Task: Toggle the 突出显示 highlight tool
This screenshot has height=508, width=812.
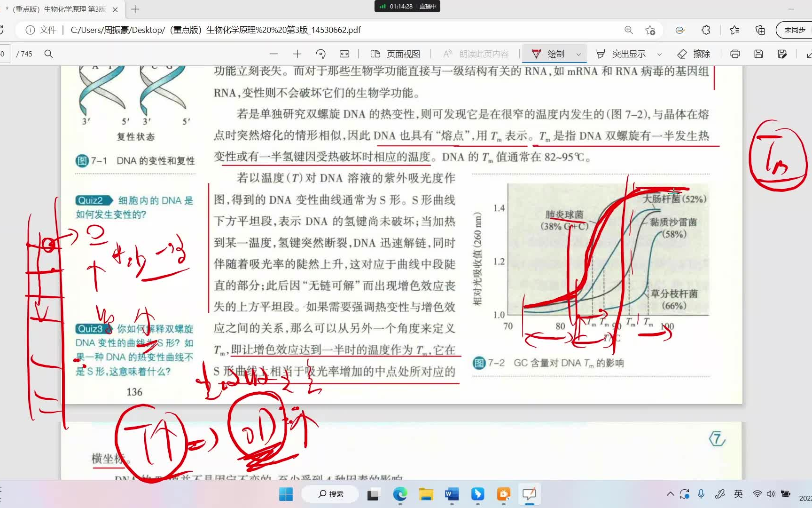Action: pyautogui.click(x=621, y=54)
